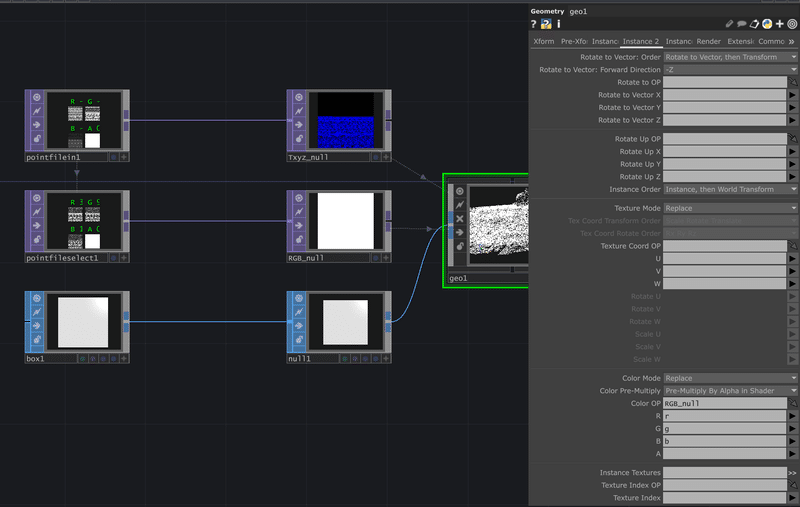The image size is (800, 507).
Task: Switch to the Xform tab
Action: (x=543, y=41)
